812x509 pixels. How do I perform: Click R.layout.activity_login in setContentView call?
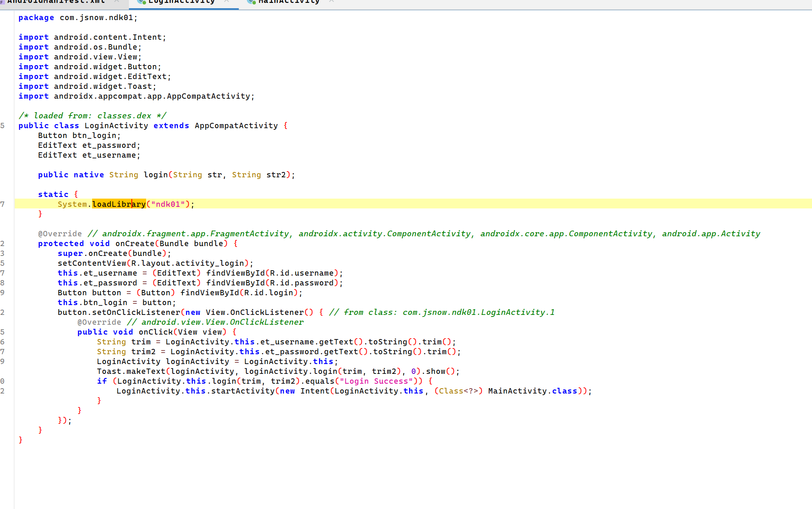click(x=187, y=263)
